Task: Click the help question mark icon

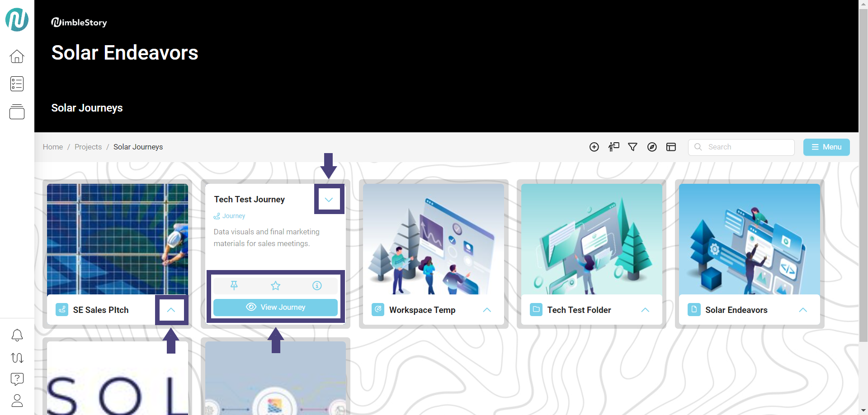Action: (17, 379)
